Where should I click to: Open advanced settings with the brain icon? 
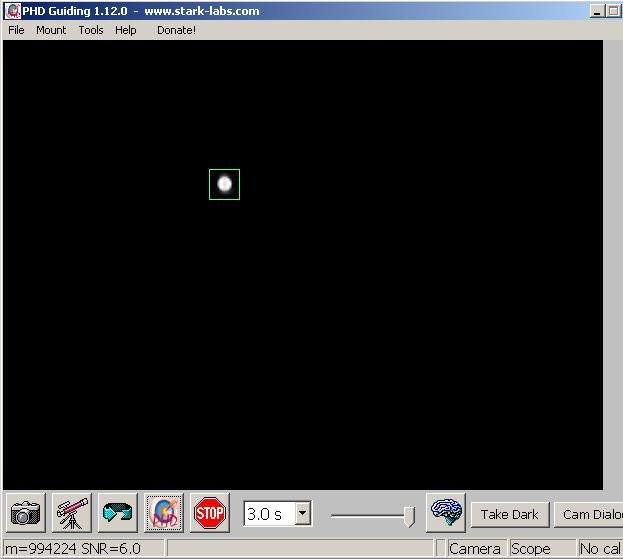[x=446, y=513]
